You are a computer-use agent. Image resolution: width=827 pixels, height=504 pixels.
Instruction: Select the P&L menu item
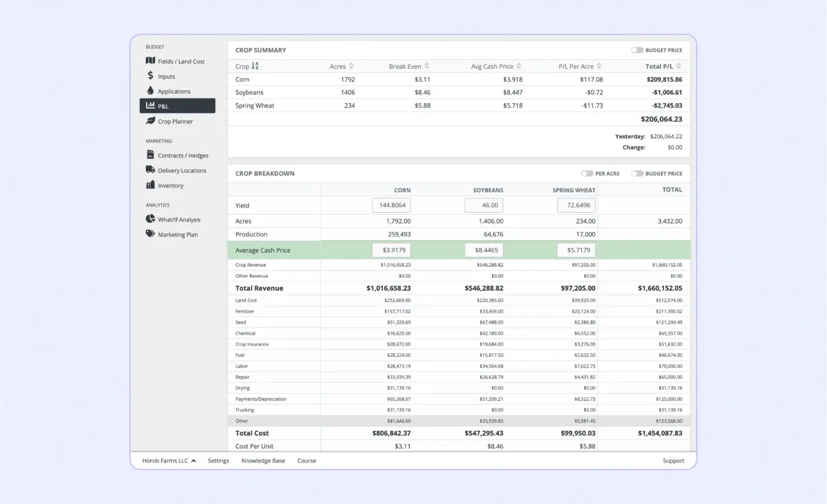tap(178, 106)
